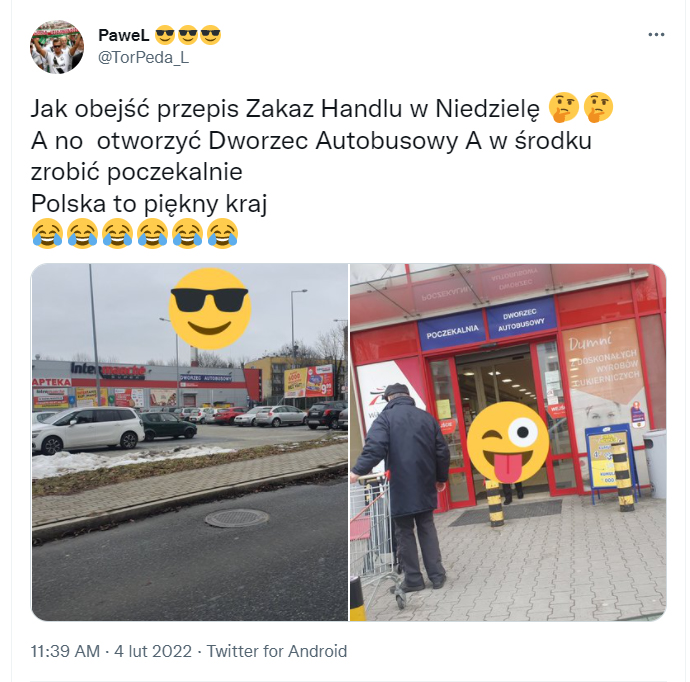Open the Intermarché parking lot photo

[190, 442]
